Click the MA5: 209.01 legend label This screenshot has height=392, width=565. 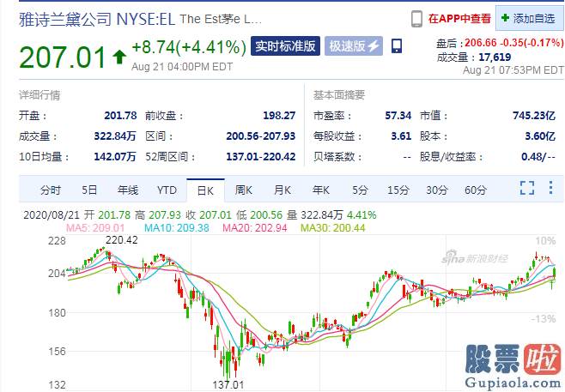point(95,228)
